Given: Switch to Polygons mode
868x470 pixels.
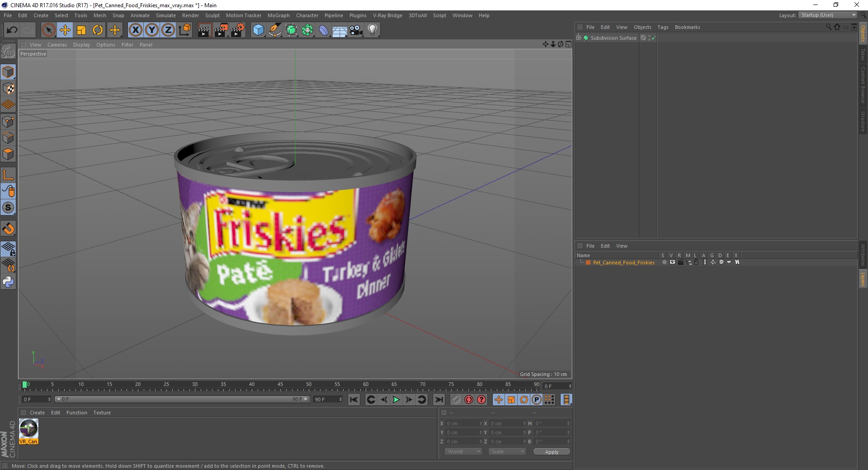Looking at the screenshot, I should tap(8, 154).
